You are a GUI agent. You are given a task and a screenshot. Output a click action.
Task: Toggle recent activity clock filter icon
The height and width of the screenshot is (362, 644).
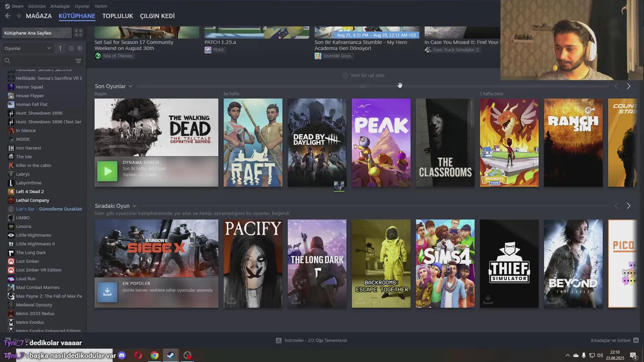[71, 48]
